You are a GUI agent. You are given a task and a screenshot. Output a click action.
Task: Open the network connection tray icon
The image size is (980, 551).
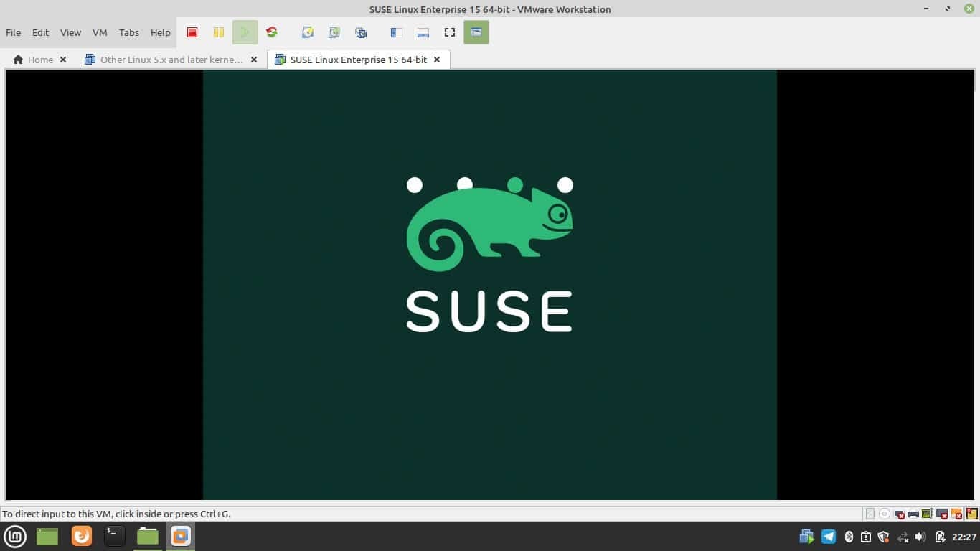click(903, 537)
